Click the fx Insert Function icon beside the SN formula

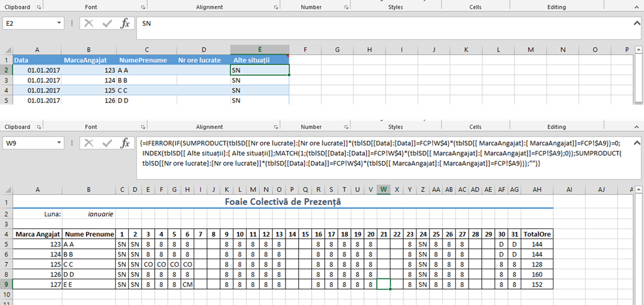[x=125, y=23]
